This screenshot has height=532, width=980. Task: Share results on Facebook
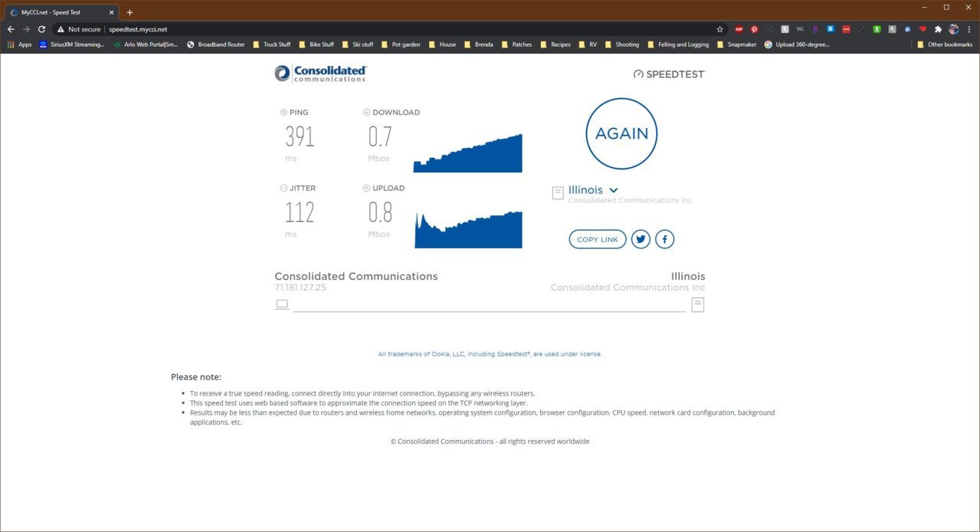[664, 239]
